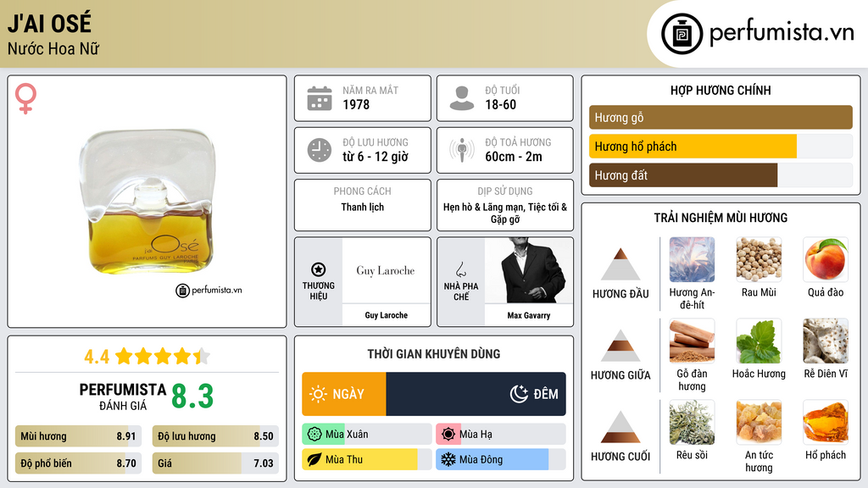Viewport: 868px width, 488px height.
Task: Click the Quả đào peach image
Action: pos(826,260)
